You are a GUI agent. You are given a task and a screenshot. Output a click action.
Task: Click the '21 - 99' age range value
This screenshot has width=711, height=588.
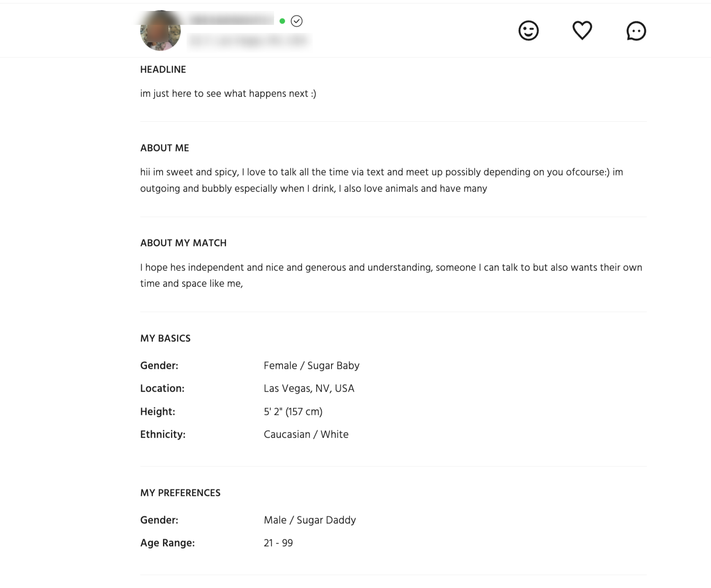click(x=278, y=543)
